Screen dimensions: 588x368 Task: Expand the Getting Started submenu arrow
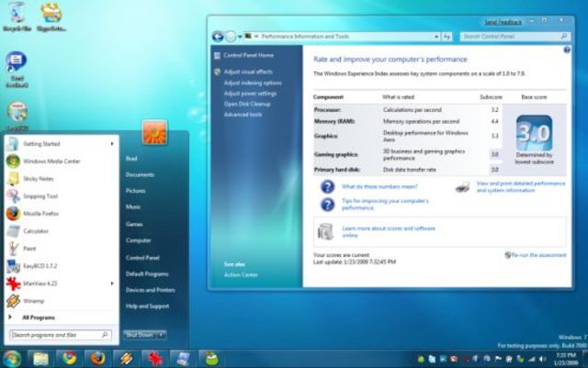coord(112,144)
